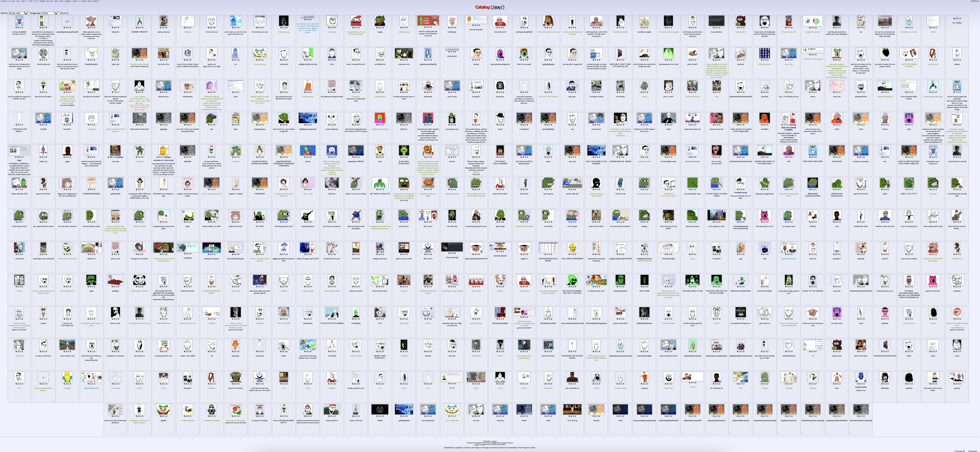
Task: Go to the home board link
Action: [4, 1]
